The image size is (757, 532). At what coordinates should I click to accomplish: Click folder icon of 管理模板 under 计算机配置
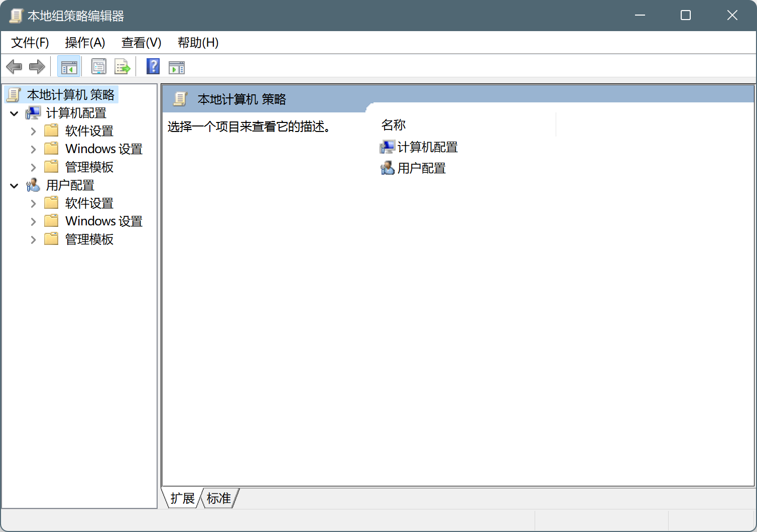51,167
